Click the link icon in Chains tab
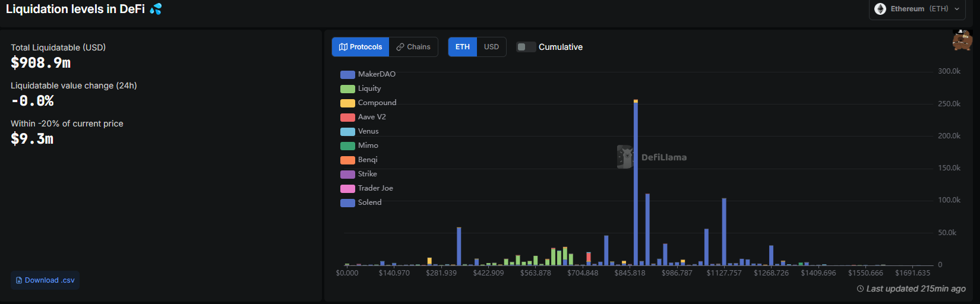The image size is (980, 304). click(x=400, y=47)
